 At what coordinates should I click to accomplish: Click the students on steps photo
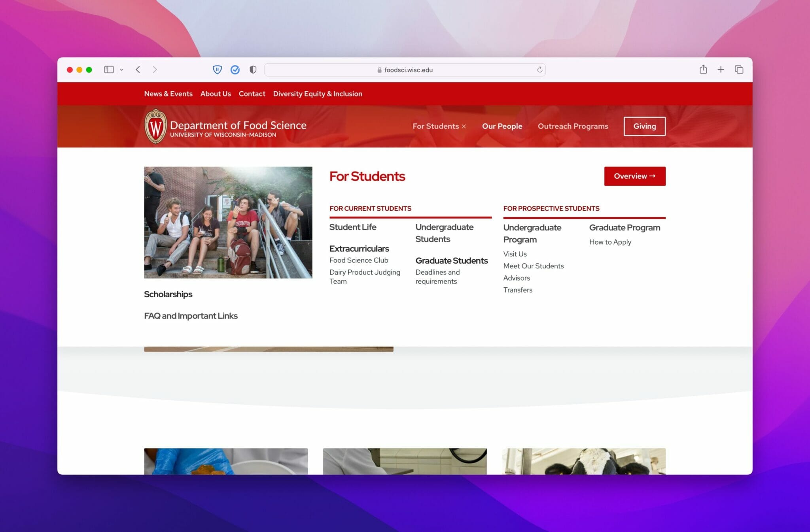228,223
